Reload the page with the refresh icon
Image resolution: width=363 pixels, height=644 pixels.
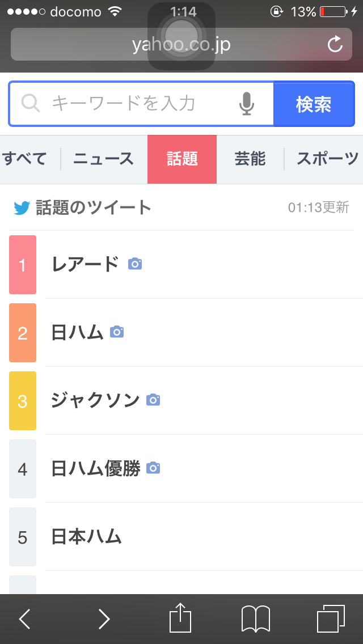pyautogui.click(x=335, y=45)
